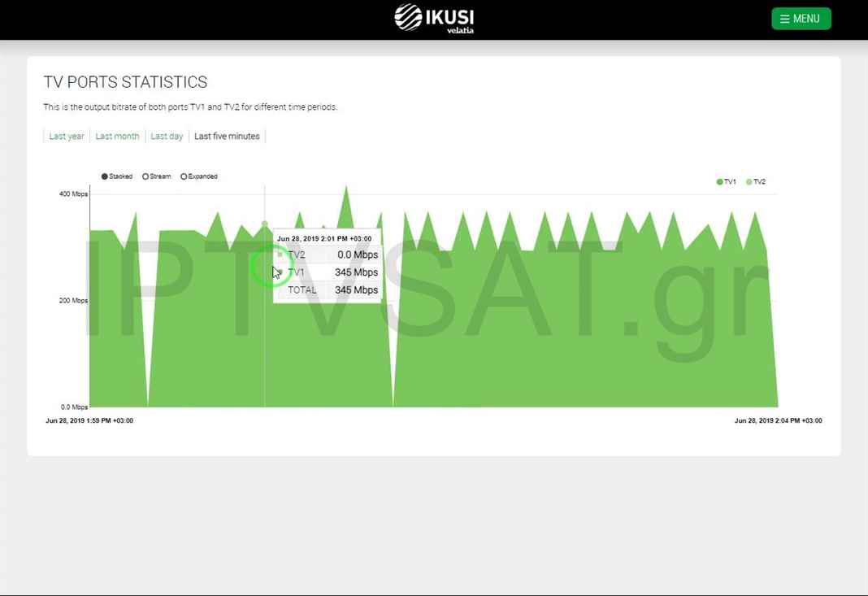Click the TV PORTS STATISTICS heading
868x596 pixels.
(125, 82)
